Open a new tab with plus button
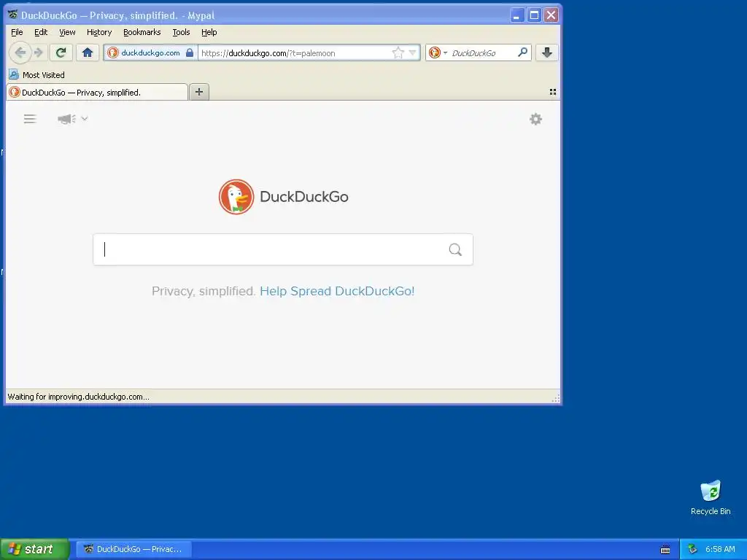The image size is (747, 560). pyautogui.click(x=199, y=92)
